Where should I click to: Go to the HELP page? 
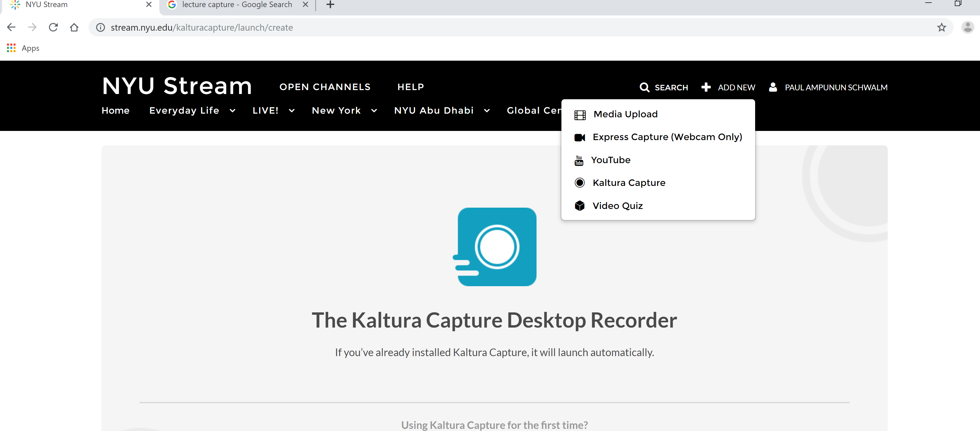point(410,87)
